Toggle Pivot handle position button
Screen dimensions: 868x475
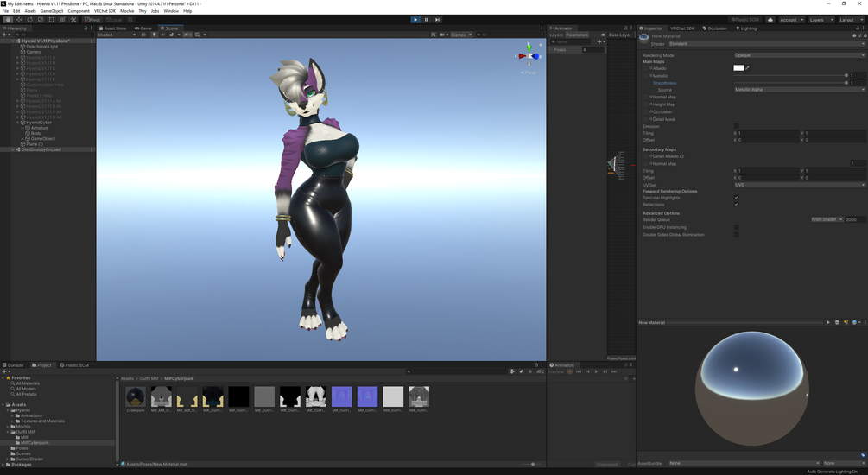tap(92, 19)
